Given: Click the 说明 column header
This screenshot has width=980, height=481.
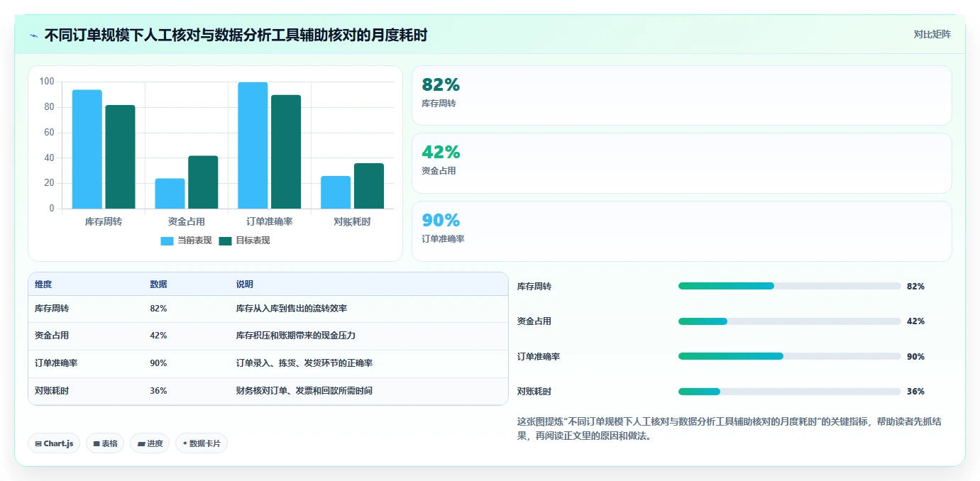Looking at the screenshot, I should tap(245, 284).
